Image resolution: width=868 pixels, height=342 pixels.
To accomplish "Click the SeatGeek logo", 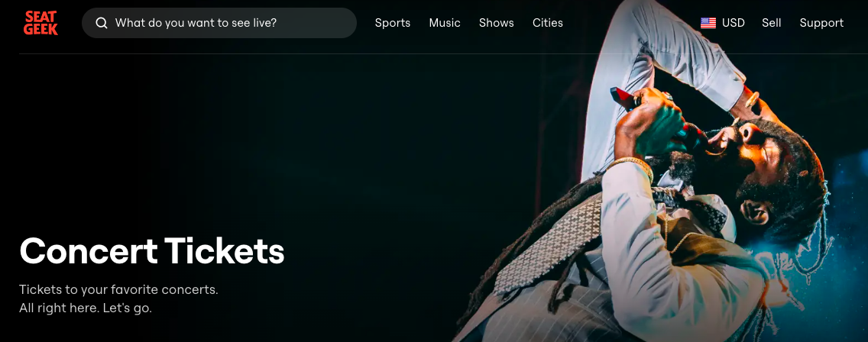I will click(x=41, y=23).
